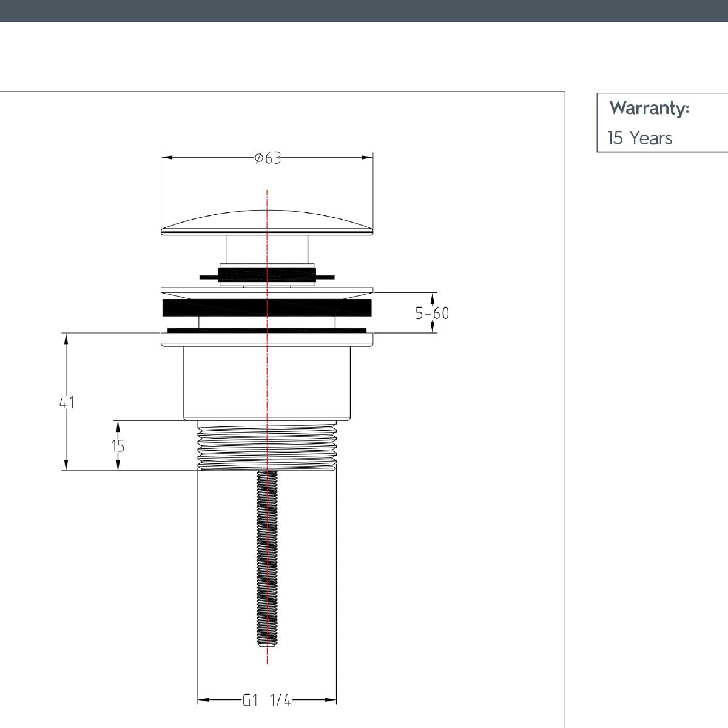Click the 15 Years warranty value
This screenshot has height=728, width=728.
[x=640, y=138]
